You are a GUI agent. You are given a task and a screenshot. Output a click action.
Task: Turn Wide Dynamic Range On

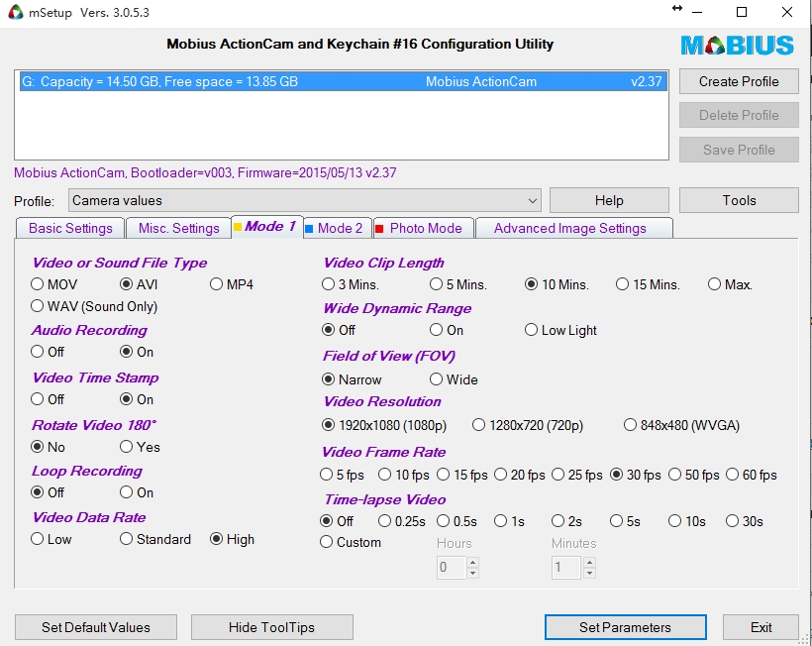(x=447, y=330)
